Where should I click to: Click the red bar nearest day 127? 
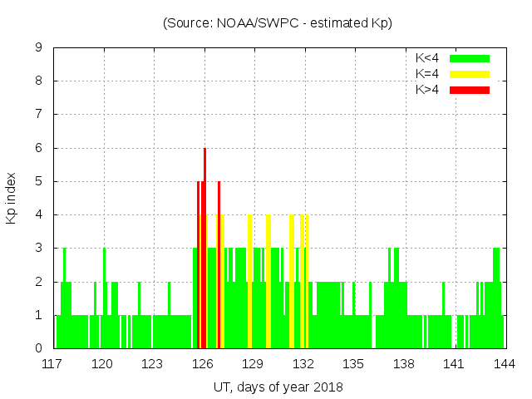click(219, 266)
